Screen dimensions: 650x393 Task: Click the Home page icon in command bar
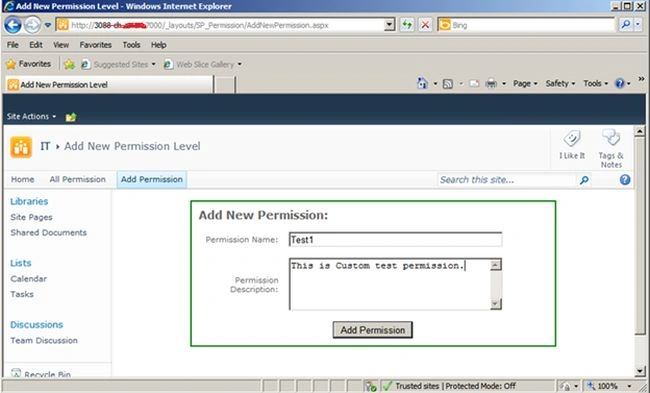(x=422, y=83)
